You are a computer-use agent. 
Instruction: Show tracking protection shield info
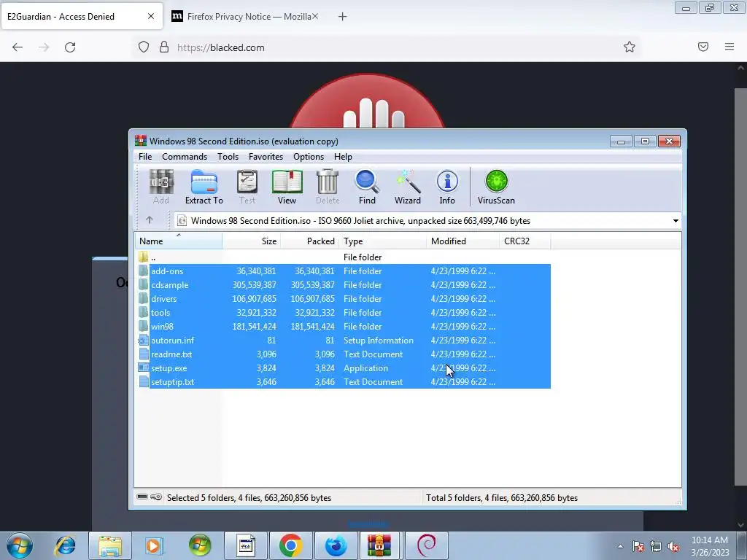pos(144,47)
